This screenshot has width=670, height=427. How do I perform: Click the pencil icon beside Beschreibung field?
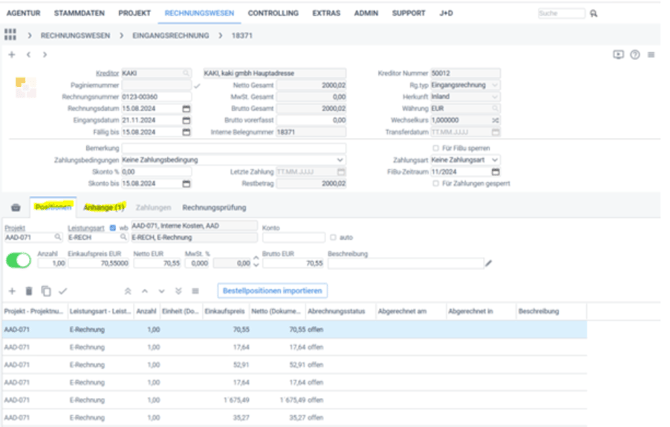pyautogui.click(x=488, y=263)
